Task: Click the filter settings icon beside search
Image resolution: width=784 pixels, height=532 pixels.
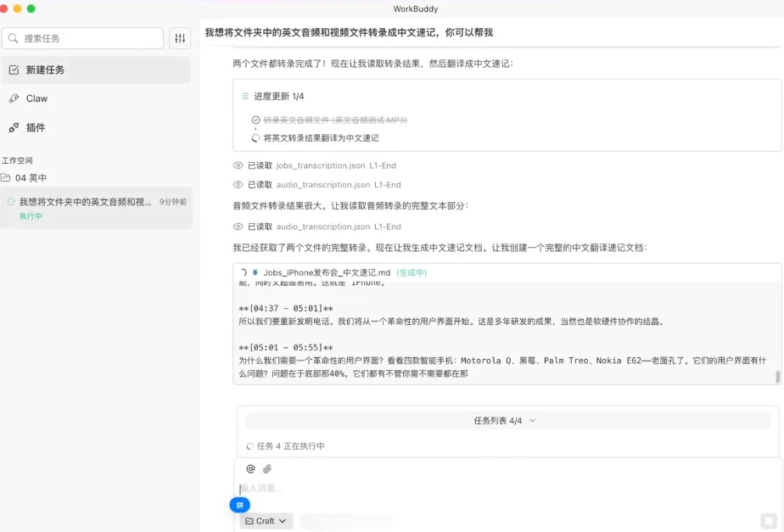Action: [x=180, y=38]
